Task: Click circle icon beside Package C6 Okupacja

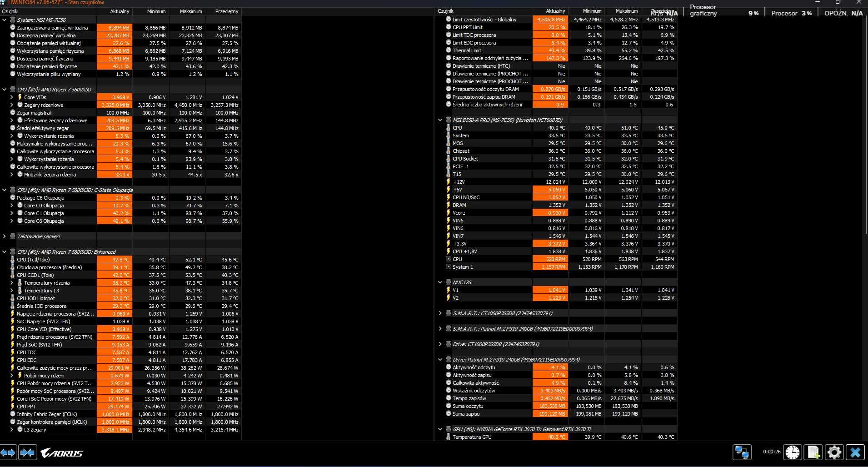Action: click(x=13, y=198)
